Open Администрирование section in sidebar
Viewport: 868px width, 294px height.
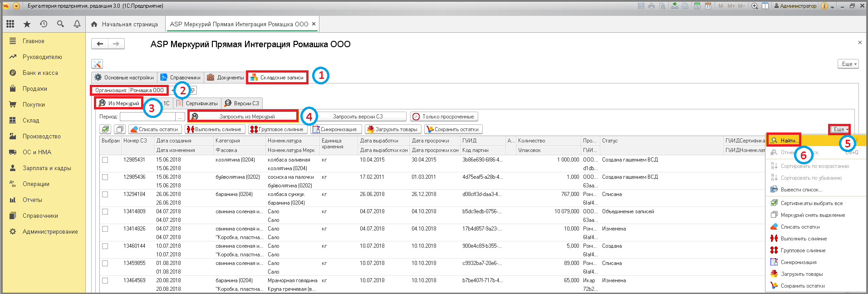point(50,231)
